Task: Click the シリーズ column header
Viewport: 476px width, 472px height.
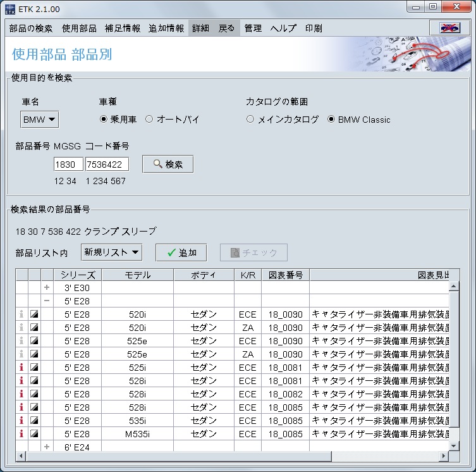Action: pos(78,275)
